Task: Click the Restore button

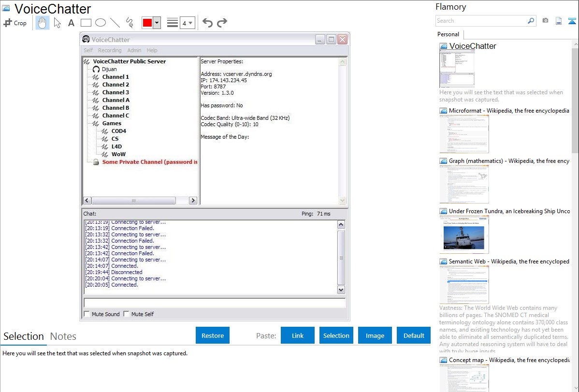Action: tap(213, 335)
